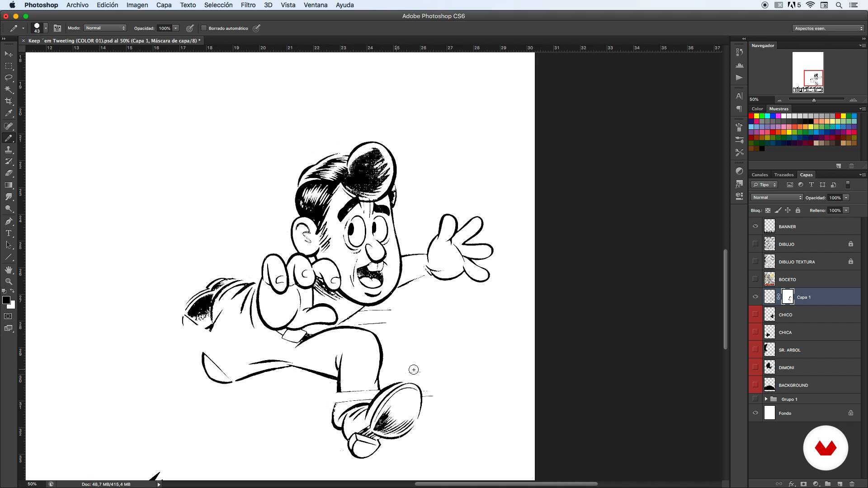The width and height of the screenshot is (868, 488).
Task: Open the layer Opacidad dropdown arrow
Action: tap(846, 197)
